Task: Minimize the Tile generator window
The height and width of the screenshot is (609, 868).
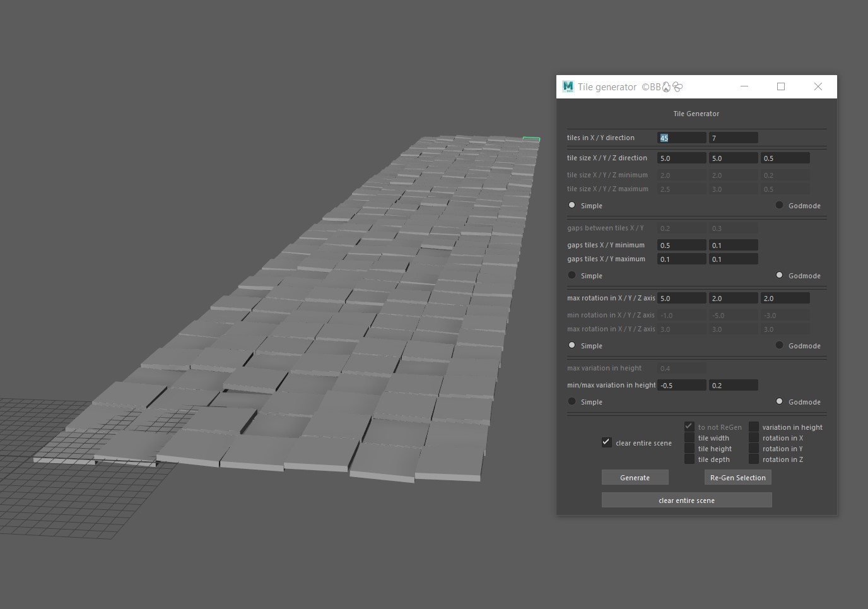Action: click(744, 86)
